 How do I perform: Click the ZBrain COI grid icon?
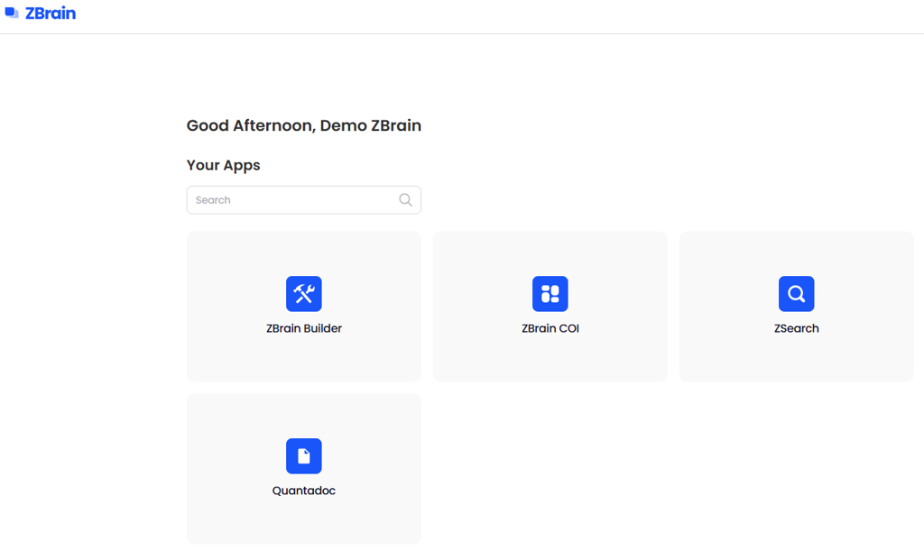(550, 294)
